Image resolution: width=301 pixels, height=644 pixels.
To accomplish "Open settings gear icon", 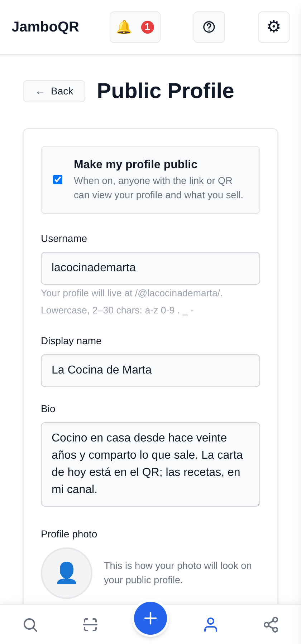I will [x=274, y=27].
